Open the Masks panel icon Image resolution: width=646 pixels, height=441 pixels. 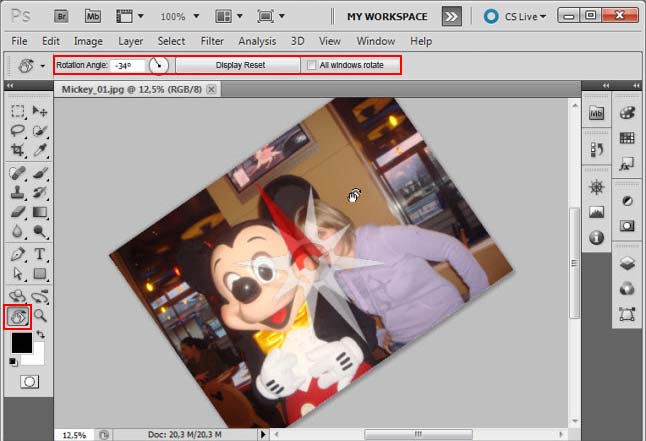click(627, 226)
